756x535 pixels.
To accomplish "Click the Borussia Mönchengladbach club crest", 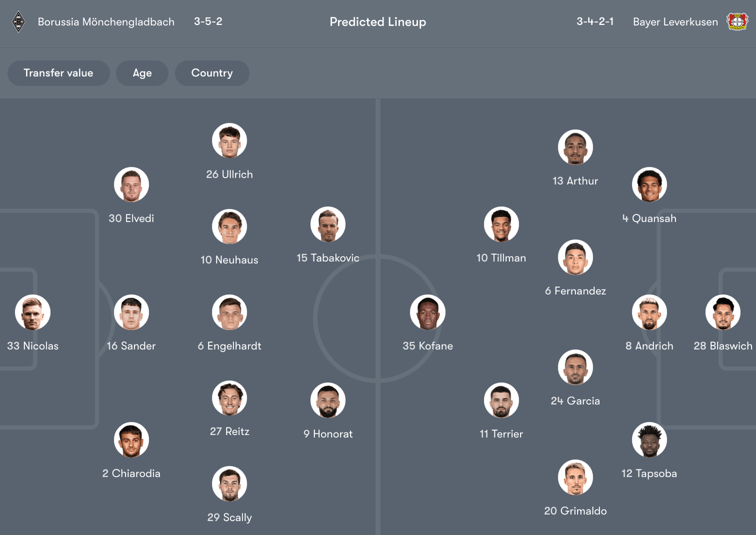I will pos(18,22).
